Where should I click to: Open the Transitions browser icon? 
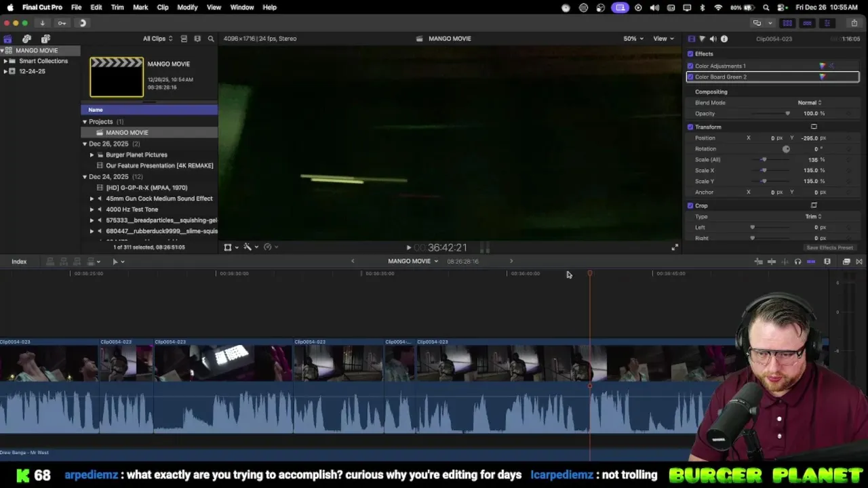click(x=859, y=262)
